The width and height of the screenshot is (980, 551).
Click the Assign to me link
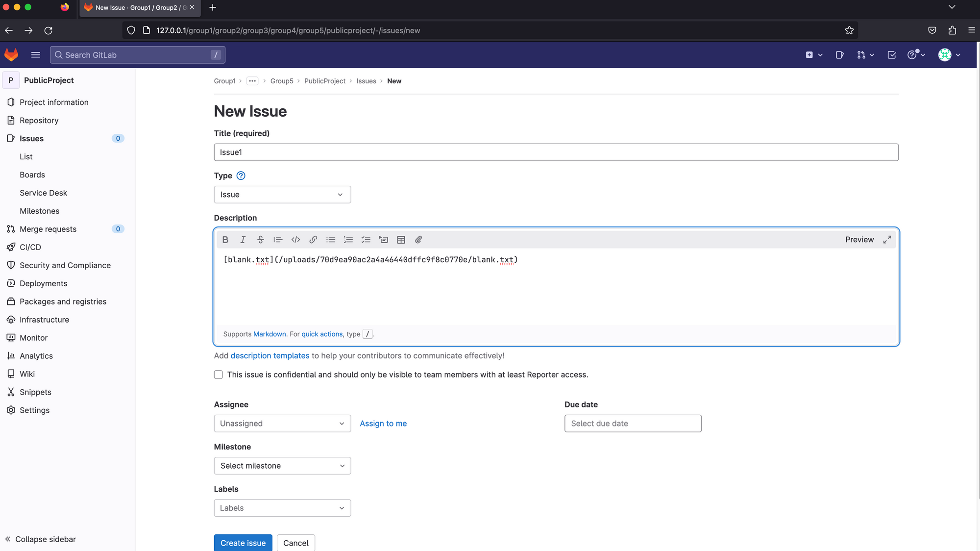pyautogui.click(x=383, y=424)
